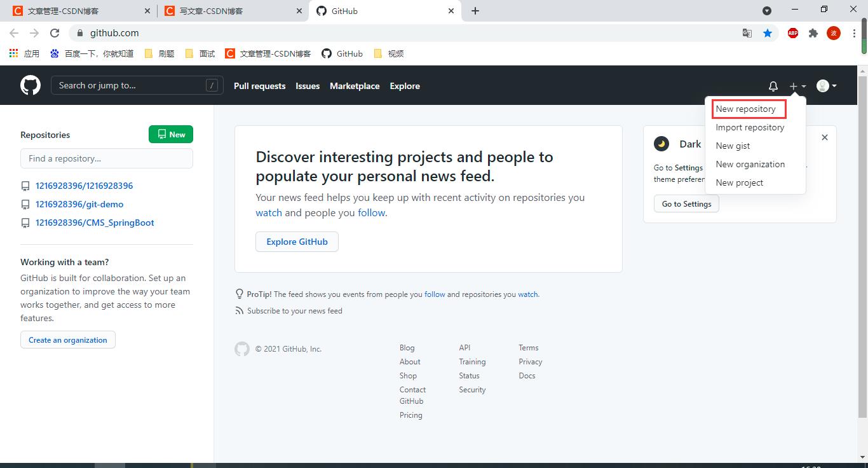Click the dark mode moon icon

click(661, 144)
